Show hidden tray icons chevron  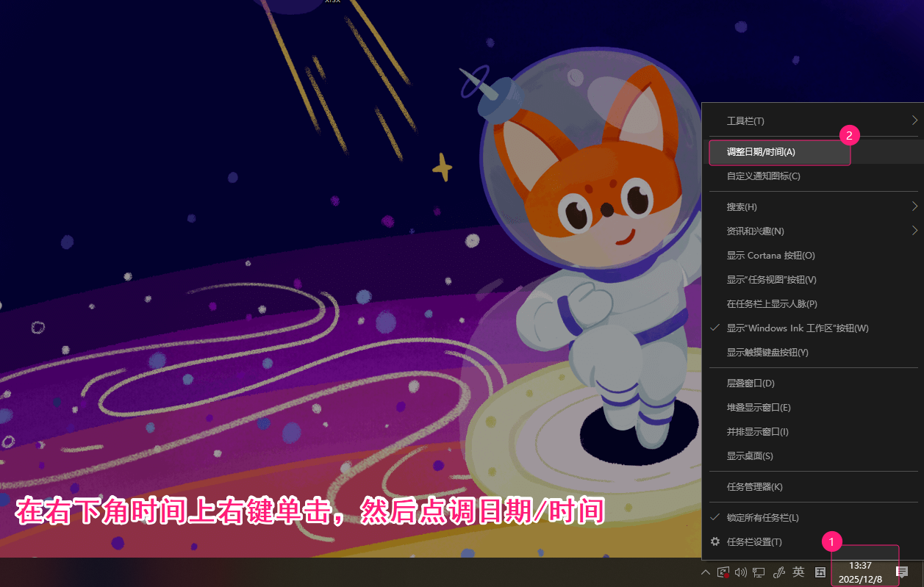coord(706,572)
